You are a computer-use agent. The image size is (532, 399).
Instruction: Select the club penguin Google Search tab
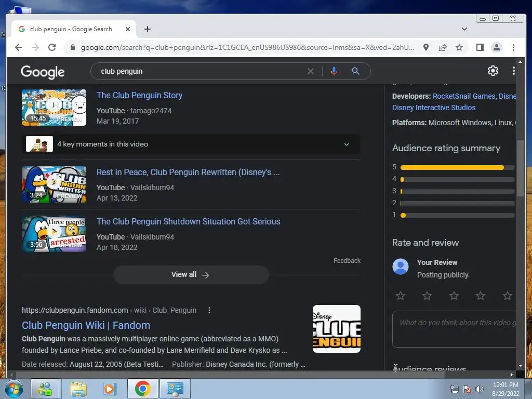click(74, 29)
